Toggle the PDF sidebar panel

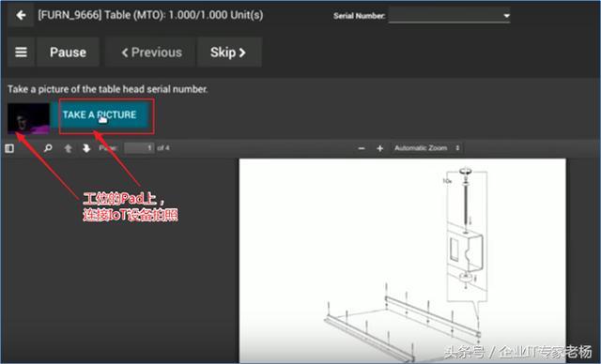[x=9, y=148]
